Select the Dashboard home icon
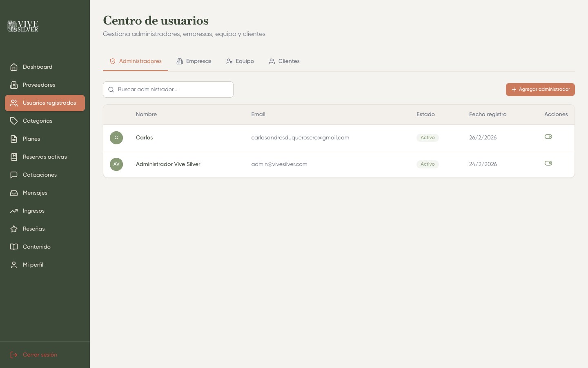This screenshot has width=588, height=368. pyautogui.click(x=14, y=67)
